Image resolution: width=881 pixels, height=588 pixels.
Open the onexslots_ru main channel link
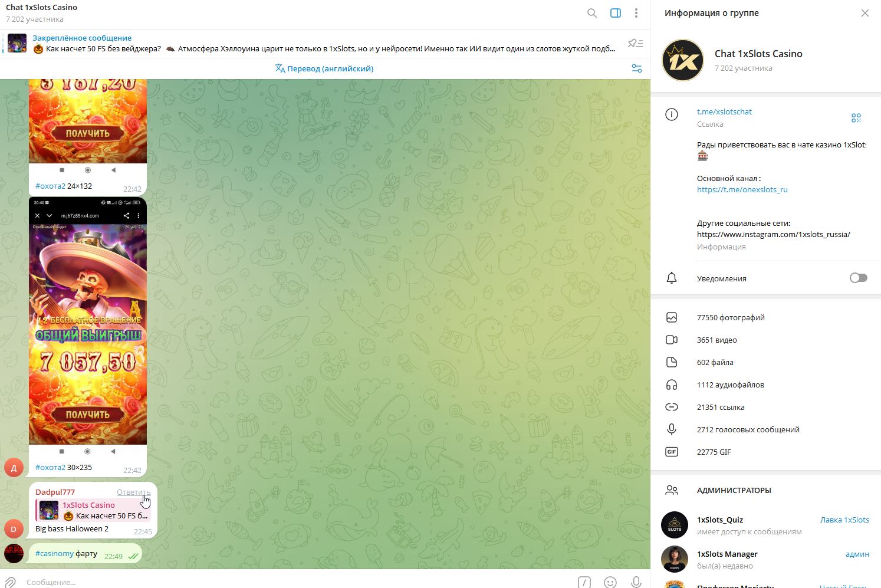pyautogui.click(x=742, y=189)
